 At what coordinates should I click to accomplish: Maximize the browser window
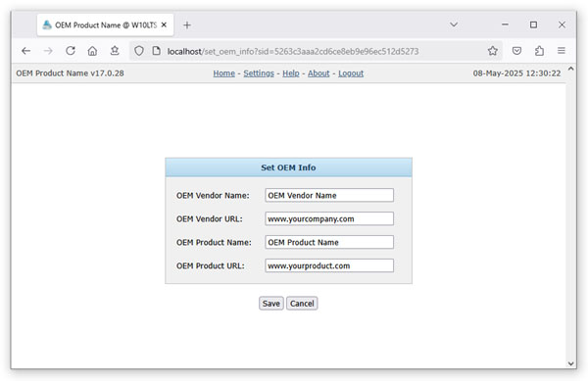[533, 24]
